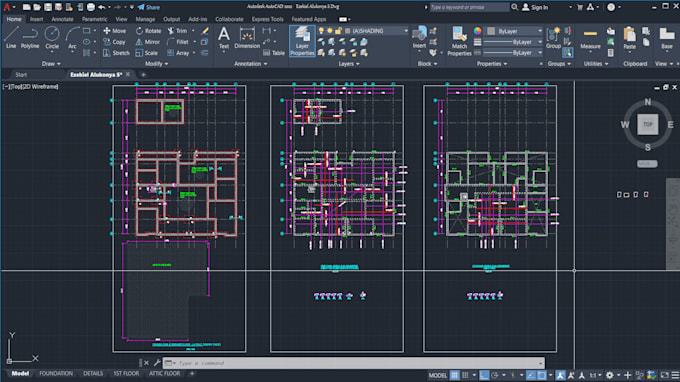Click MODEL space button in status bar
The width and height of the screenshot is (680, 382).
(x=437, y=375)
